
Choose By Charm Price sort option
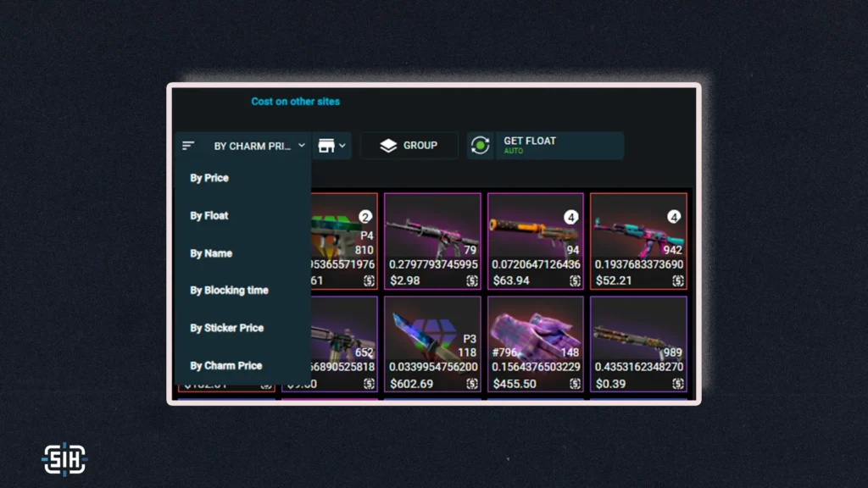(x=225, y=365)
